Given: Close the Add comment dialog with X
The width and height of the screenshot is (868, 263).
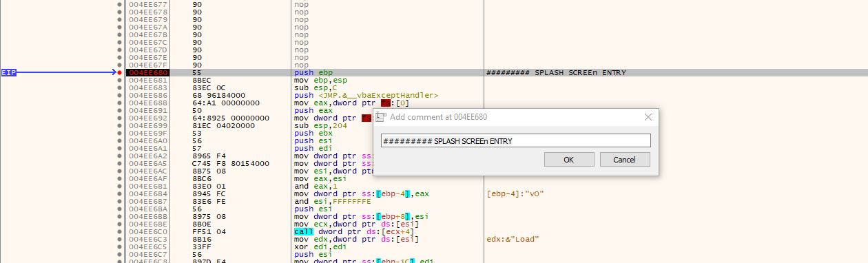Looking at the screenshot, I should [x=648, y=117].
